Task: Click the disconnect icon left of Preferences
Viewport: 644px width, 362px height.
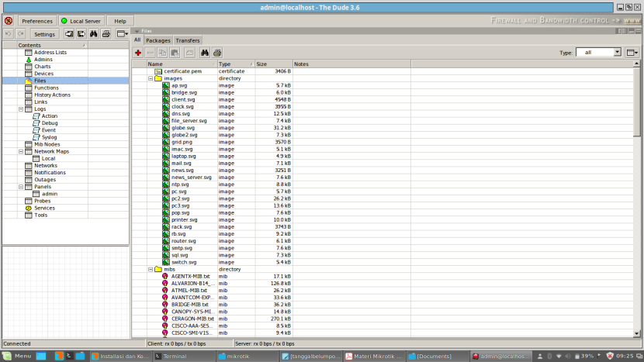Action: 9,21
